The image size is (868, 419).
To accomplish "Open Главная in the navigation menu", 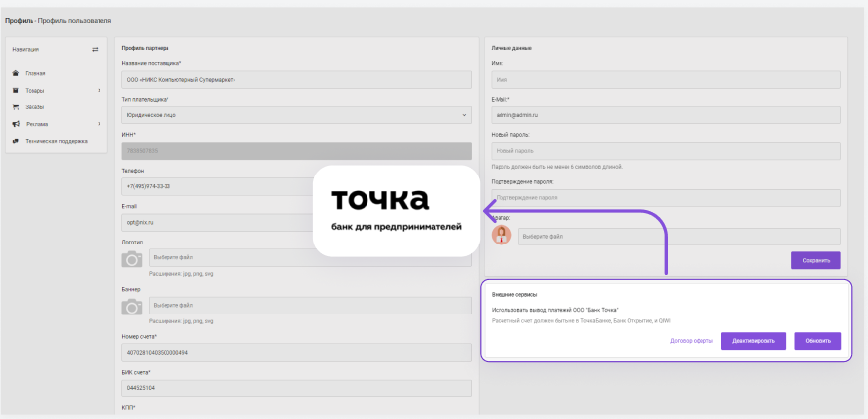I will pyautogui.click(x=35, y=73).
